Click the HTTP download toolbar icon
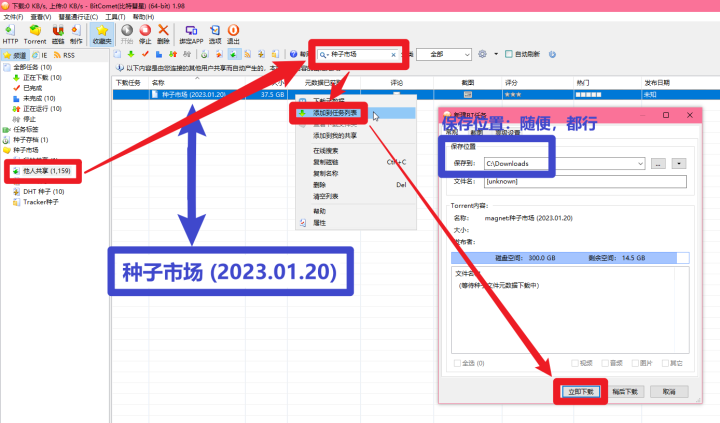 point(10,34)
